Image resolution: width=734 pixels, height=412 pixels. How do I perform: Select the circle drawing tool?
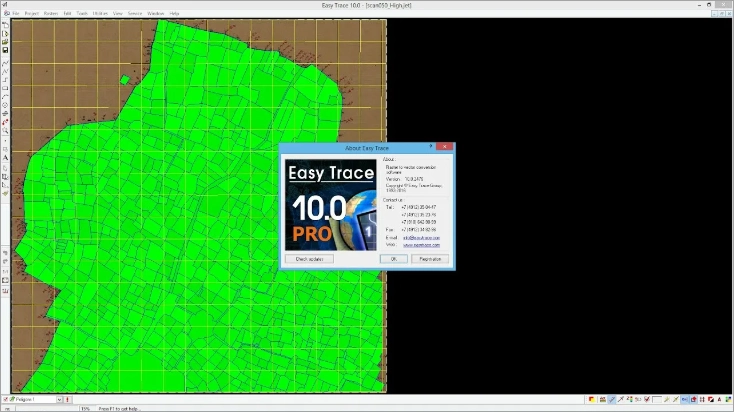point(5,105)
